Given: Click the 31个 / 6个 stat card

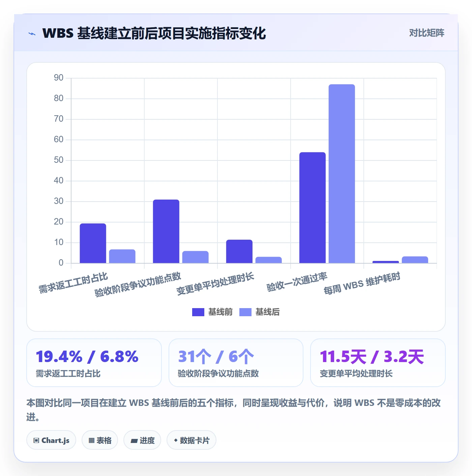Looking at the screenshot, I should (236, 363).
